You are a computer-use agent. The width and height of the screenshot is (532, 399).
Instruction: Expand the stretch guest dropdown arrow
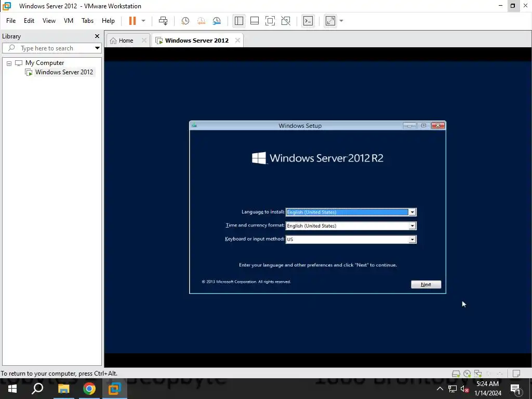click(x=341, y=21)
